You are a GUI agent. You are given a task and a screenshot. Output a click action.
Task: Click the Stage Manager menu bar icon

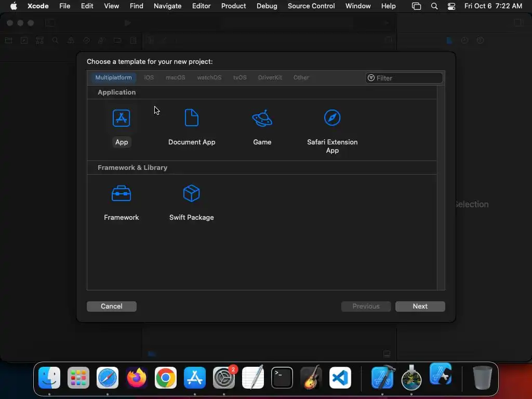point(416,6)
